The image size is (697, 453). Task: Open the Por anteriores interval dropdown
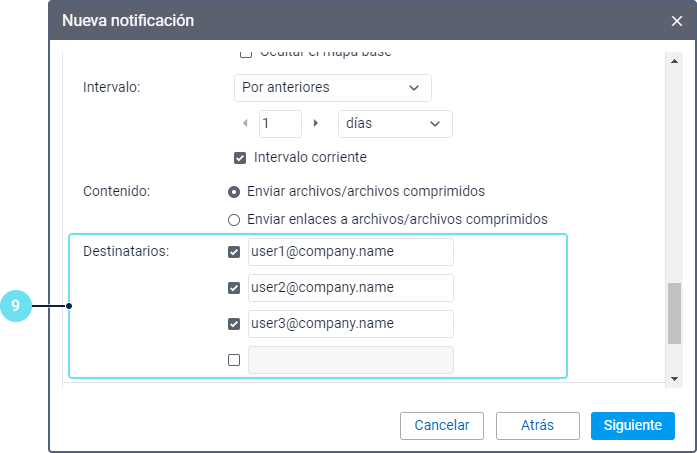point(332,88)
